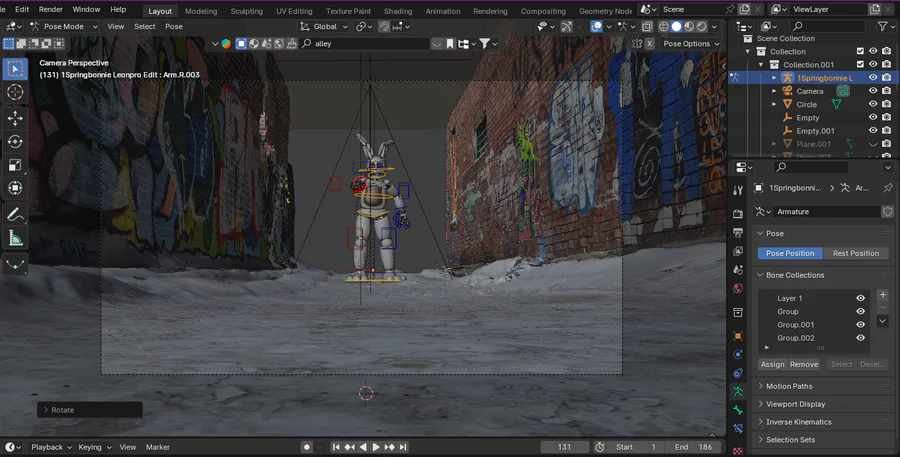The width and height of the screenshot is (900, 457).
Task: Open the Playback dropdown in timeline
Action: point(51,447)
